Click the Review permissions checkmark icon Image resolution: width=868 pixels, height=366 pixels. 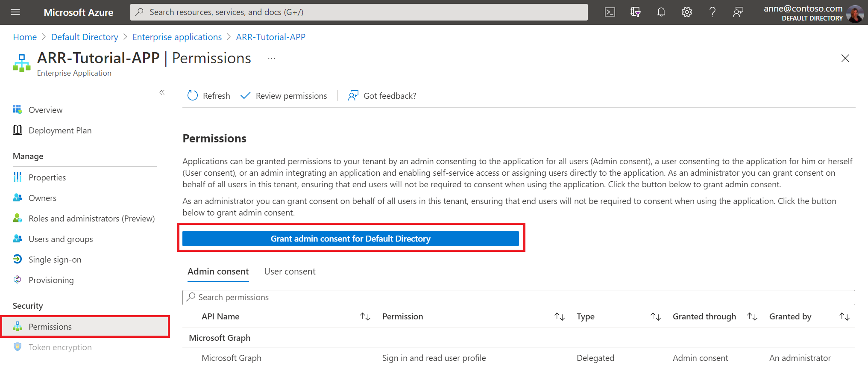(x=246, y=96)
